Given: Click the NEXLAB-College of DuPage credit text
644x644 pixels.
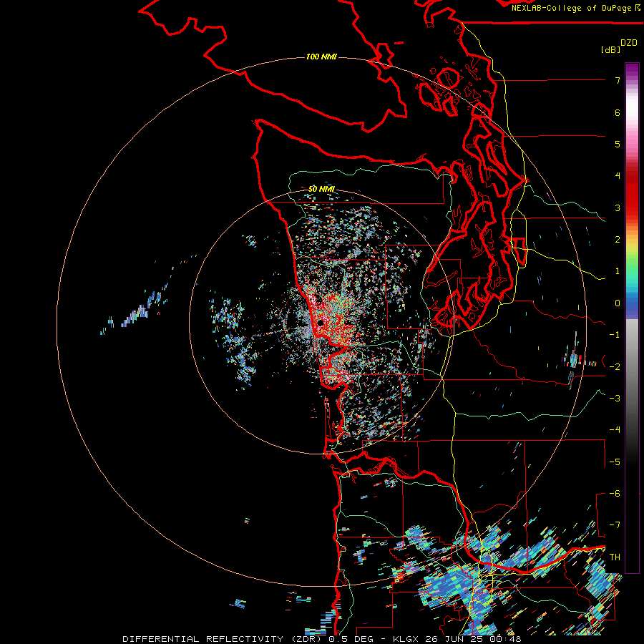Looking at the screenshot, I should 575,8.
